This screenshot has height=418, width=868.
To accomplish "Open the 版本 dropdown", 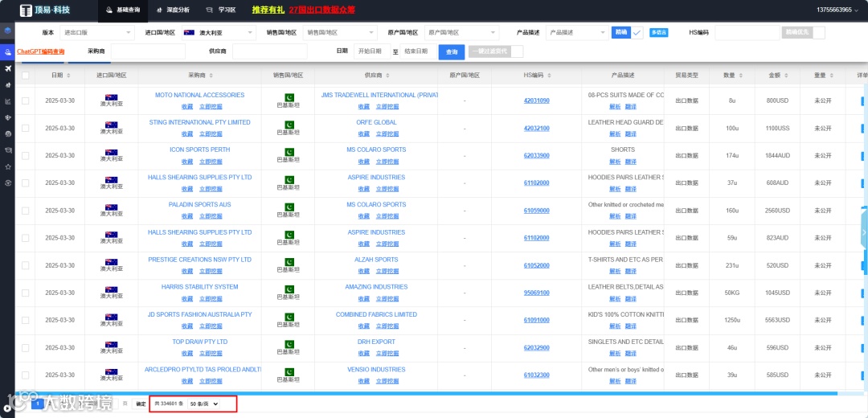I will 97,33.
